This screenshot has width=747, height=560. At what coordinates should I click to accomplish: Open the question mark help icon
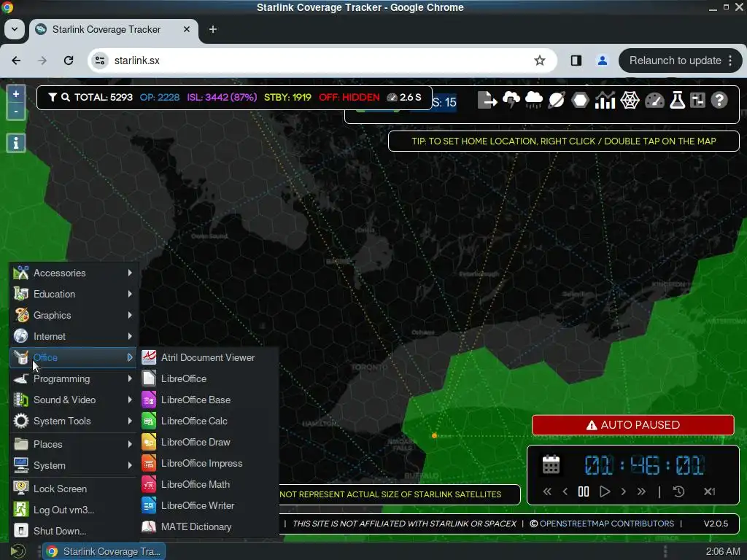click(x=719, y=101)
